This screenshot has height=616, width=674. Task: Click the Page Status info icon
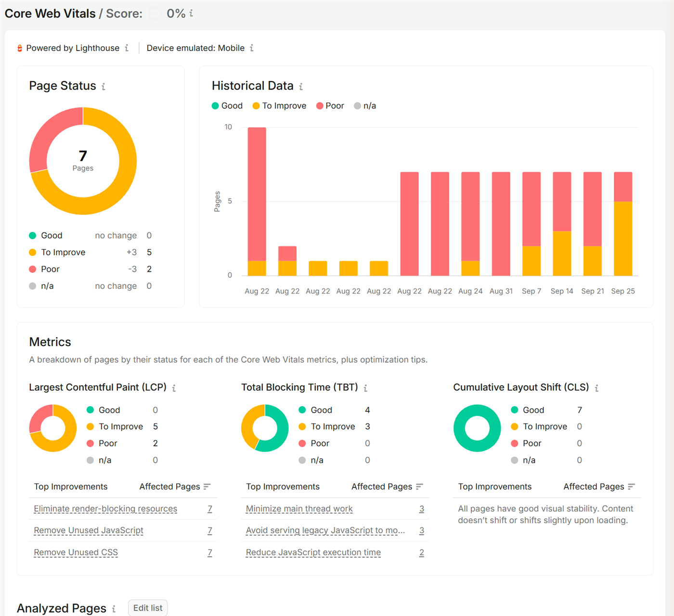[103, 87]
